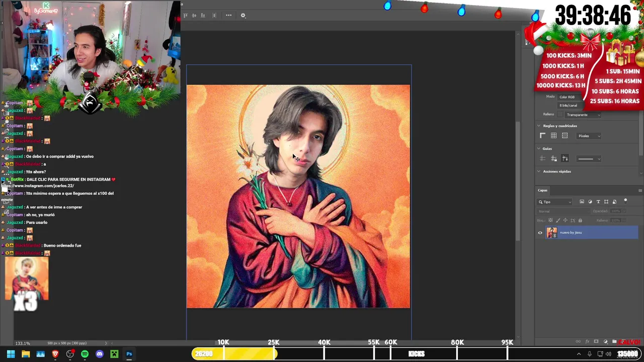Collapse the Reglas y cuadrículas section
The width and height of the screenshot is (644, 362).
pos(539,126)
